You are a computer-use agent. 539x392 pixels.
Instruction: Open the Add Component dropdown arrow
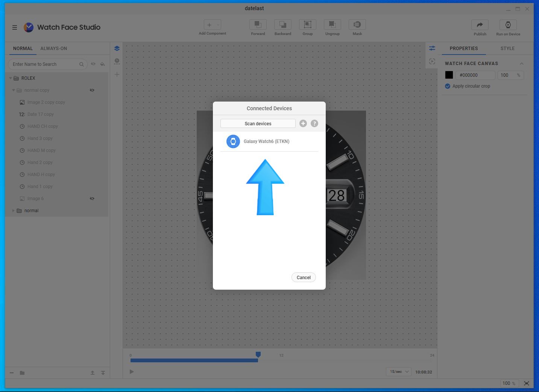point(218,25)
